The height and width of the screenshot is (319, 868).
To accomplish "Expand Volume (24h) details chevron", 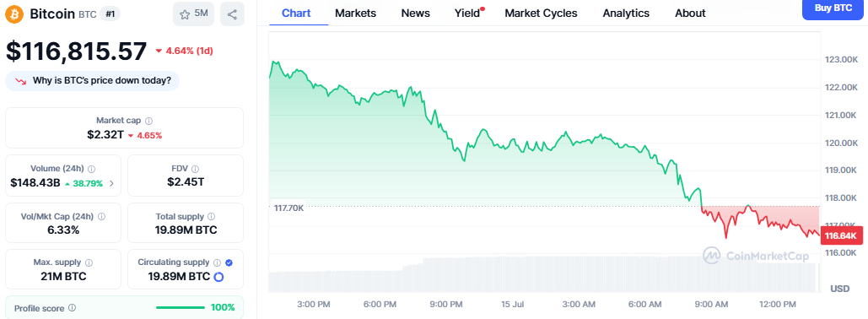I will pyautogui.click(x=111, y=183).
